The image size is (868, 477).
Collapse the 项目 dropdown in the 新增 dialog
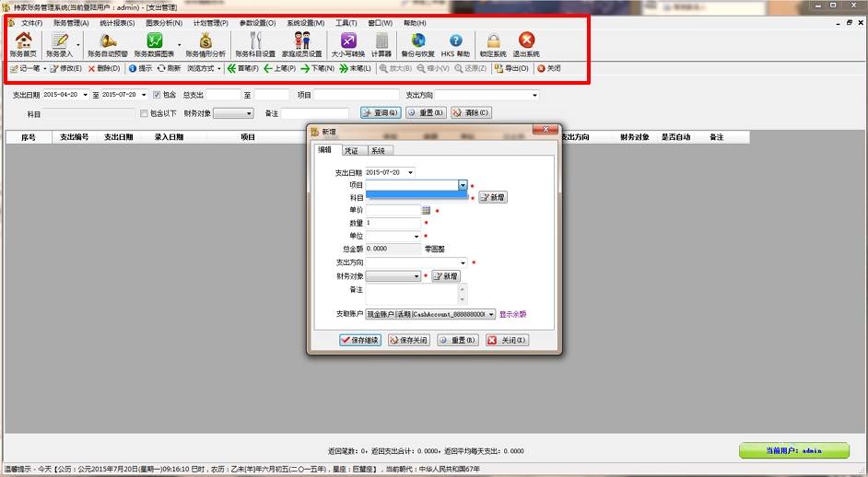point(463,185)
